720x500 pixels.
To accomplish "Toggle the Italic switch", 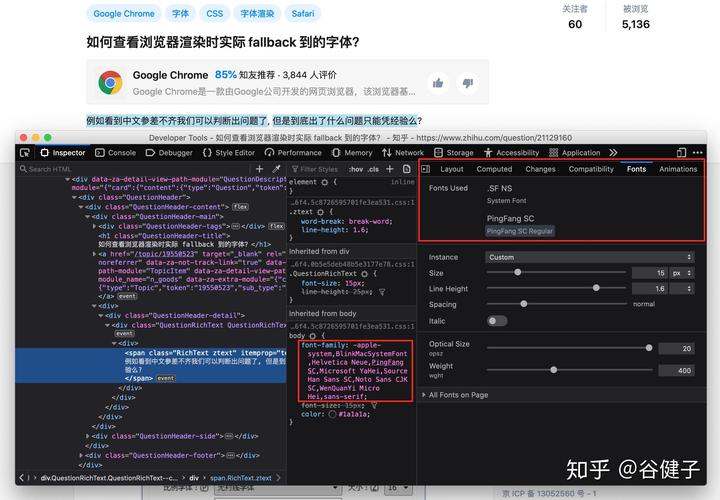I will tap(497, 320).
